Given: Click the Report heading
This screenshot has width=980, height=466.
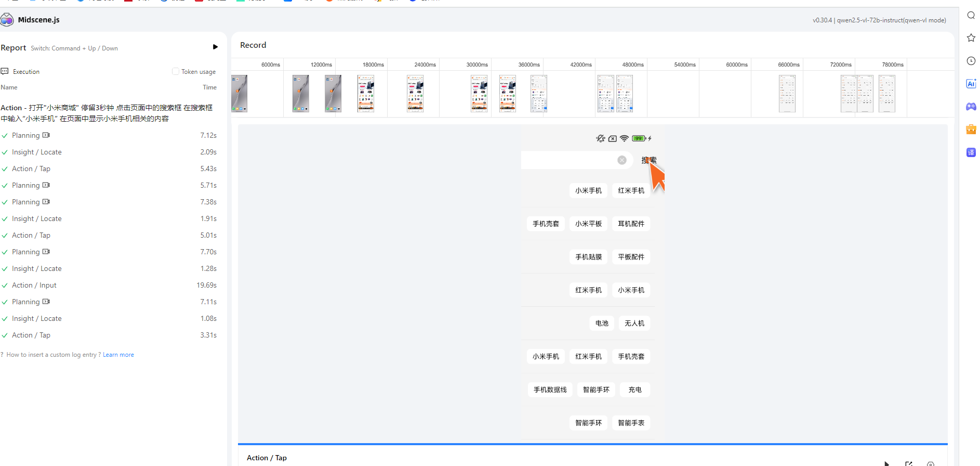Looking at the screenshot, I should pos(14,48).
